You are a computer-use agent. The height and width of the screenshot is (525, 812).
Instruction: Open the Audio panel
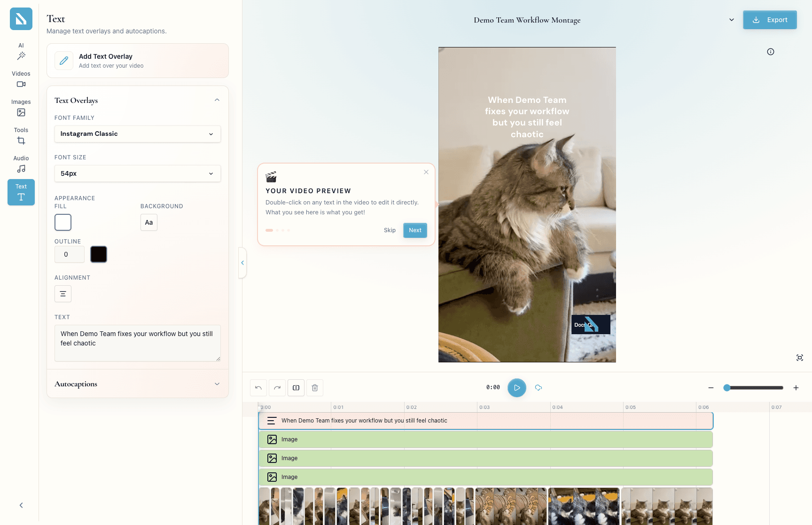(x=21, y=164)
